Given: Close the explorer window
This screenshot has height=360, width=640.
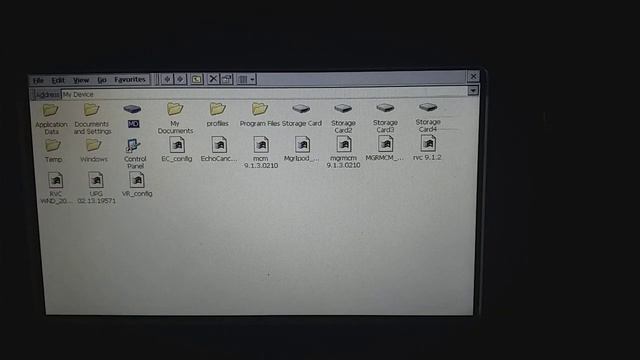Looking at the screenshot, I should (473, 76).
